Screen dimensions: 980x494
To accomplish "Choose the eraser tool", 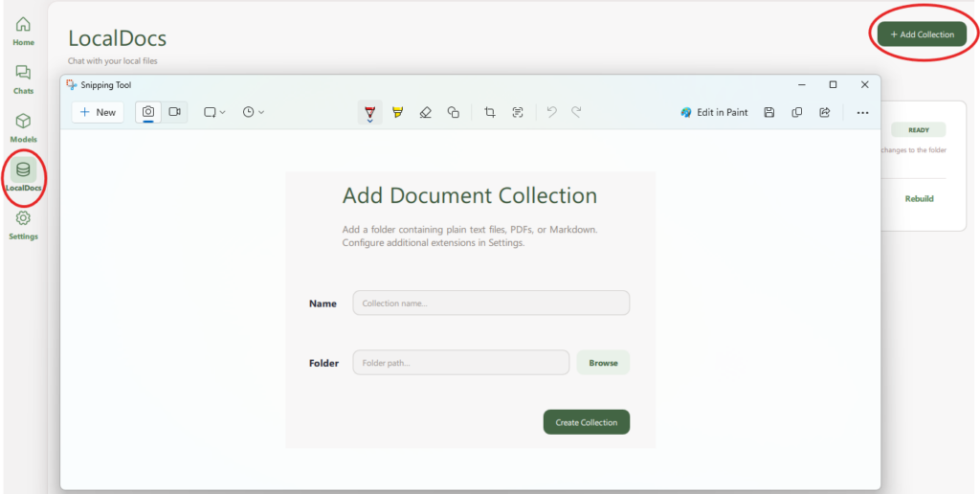I will 426,112.
